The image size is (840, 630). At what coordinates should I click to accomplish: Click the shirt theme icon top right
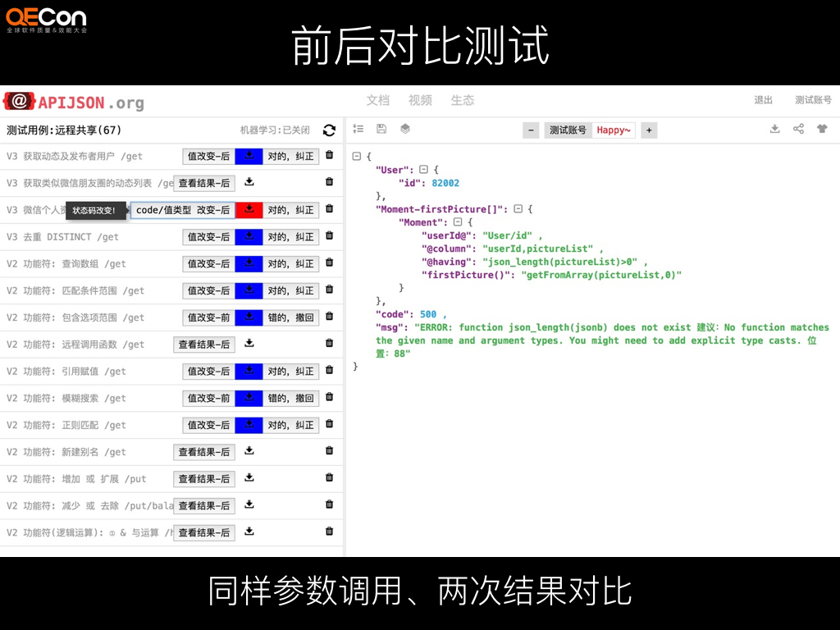(x=821, y=130)
